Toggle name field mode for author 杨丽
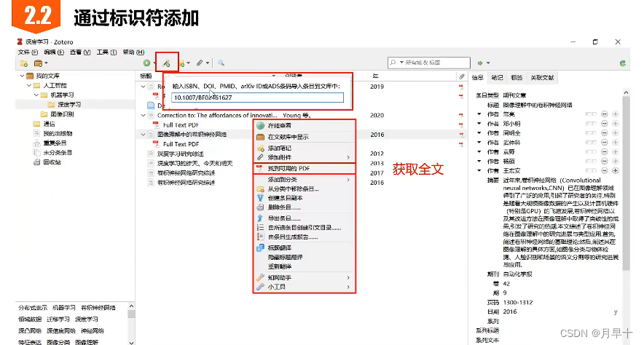Viewport: 644px width, 345px height. pos(591,162)
